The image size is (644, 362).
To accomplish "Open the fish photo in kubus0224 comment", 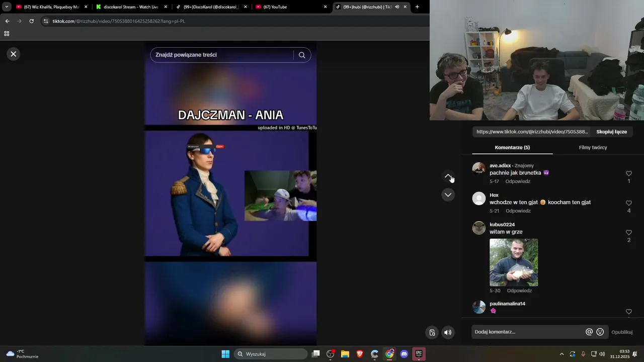I will coord(514,262).
